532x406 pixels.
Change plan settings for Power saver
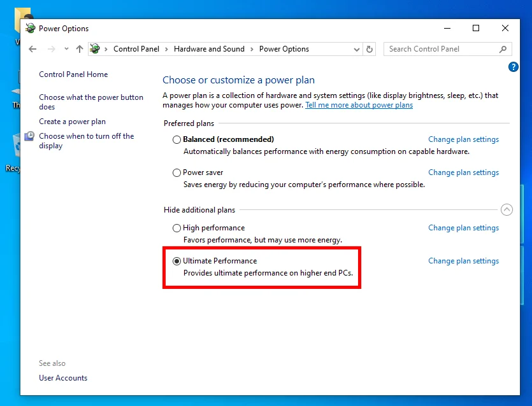pos(463,172)
